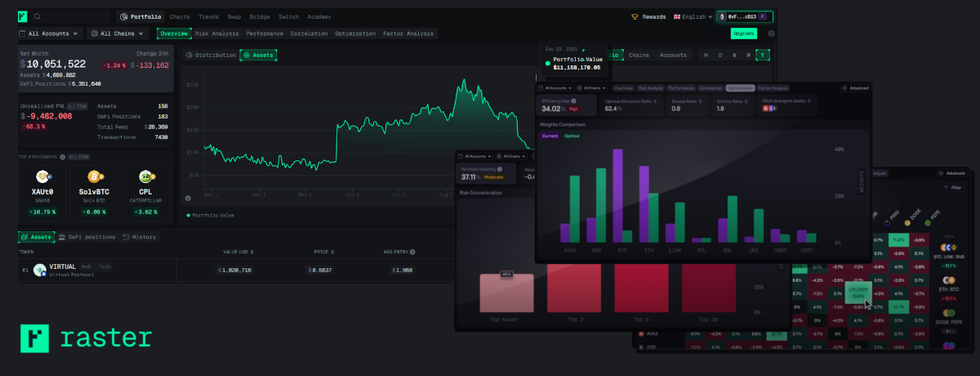Click the Ethereum icon in the wallet button
The height and width of the screenshot is (376, 980).
[x=722, y=16]
